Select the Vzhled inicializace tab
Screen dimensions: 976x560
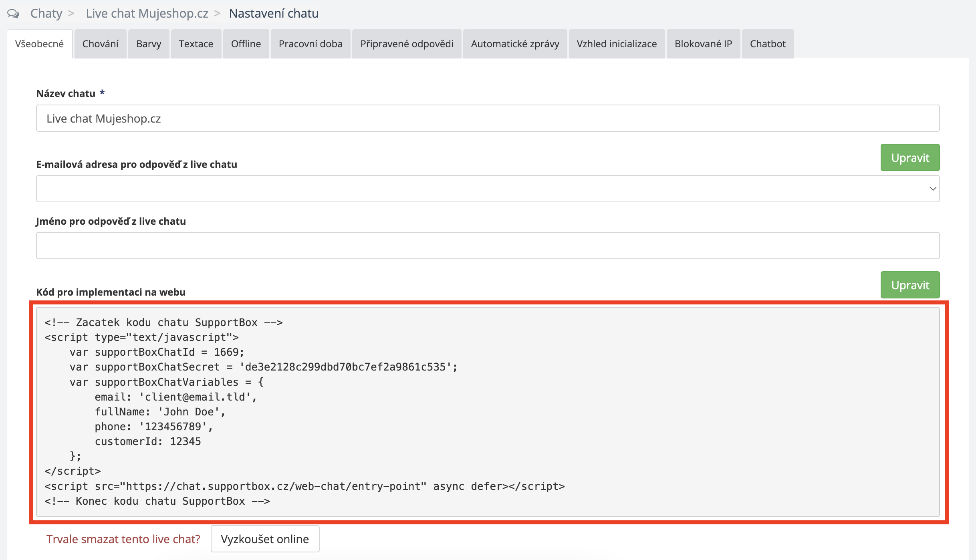[x=617, y=44]
